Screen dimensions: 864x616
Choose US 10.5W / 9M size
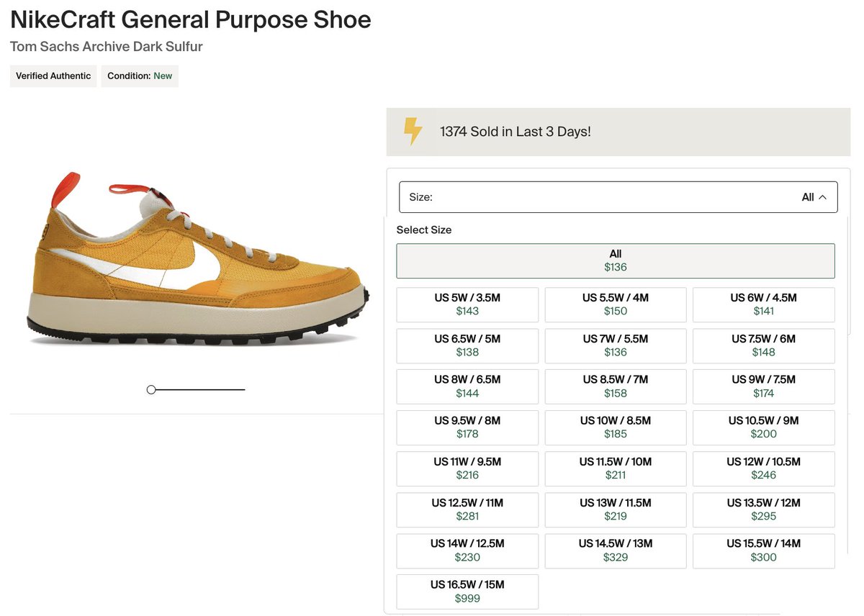pos(764,427)
